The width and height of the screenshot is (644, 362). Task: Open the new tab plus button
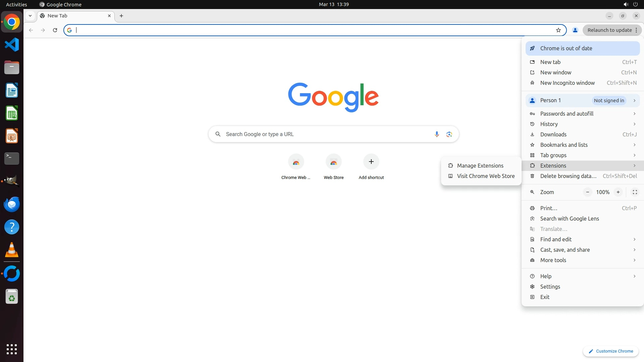[x=121, y=16]
